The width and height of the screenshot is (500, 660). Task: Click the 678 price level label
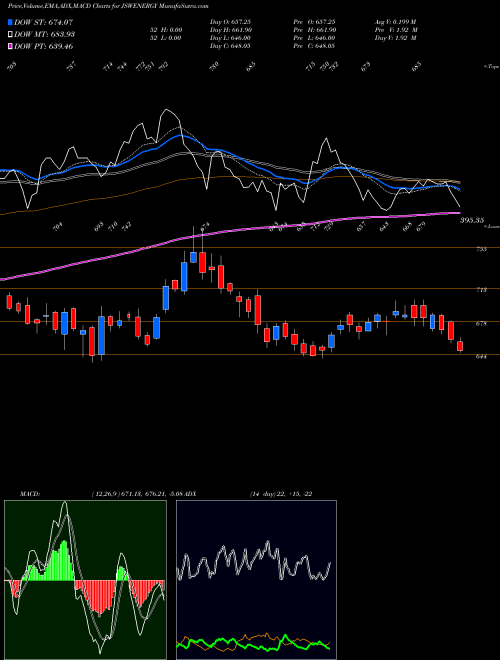(x=481, y=324)
